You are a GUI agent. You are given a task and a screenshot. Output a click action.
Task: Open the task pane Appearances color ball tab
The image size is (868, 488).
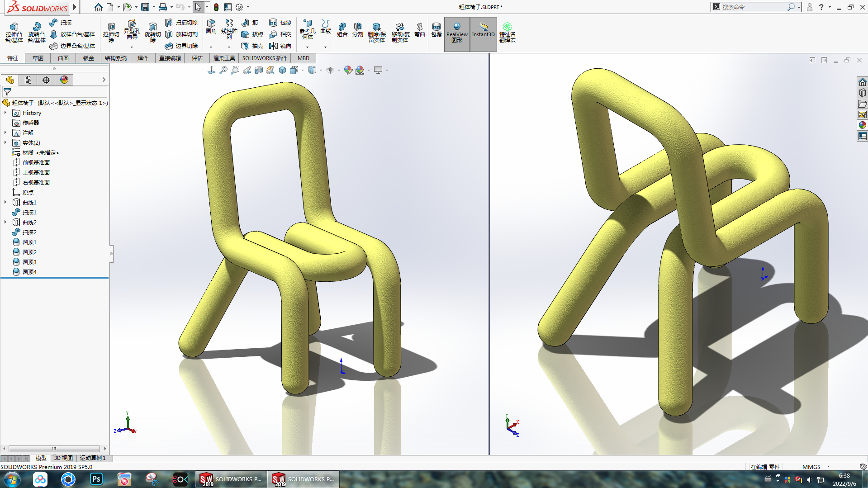point(862,125)
